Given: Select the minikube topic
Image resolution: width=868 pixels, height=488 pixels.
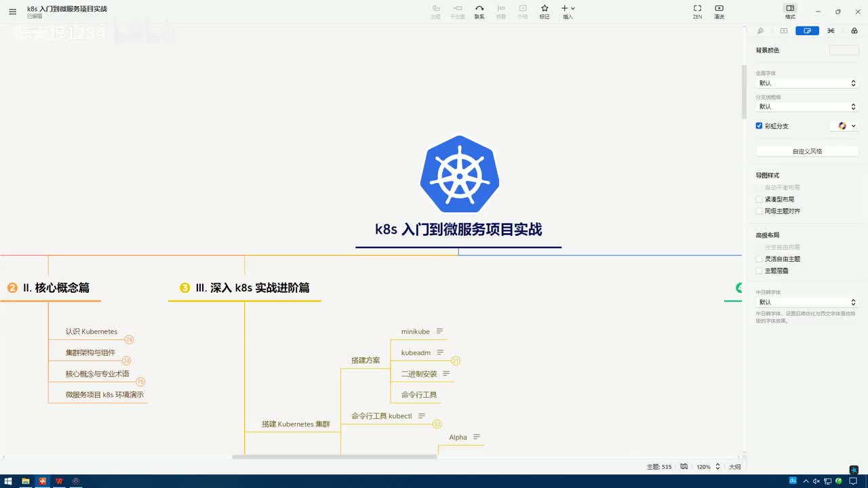Looking at the screenshot, I should pyautogui.click(x=416, y=331).
